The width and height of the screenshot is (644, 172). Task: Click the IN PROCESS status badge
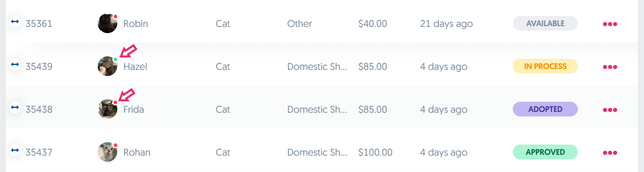(x=545, y=66)
